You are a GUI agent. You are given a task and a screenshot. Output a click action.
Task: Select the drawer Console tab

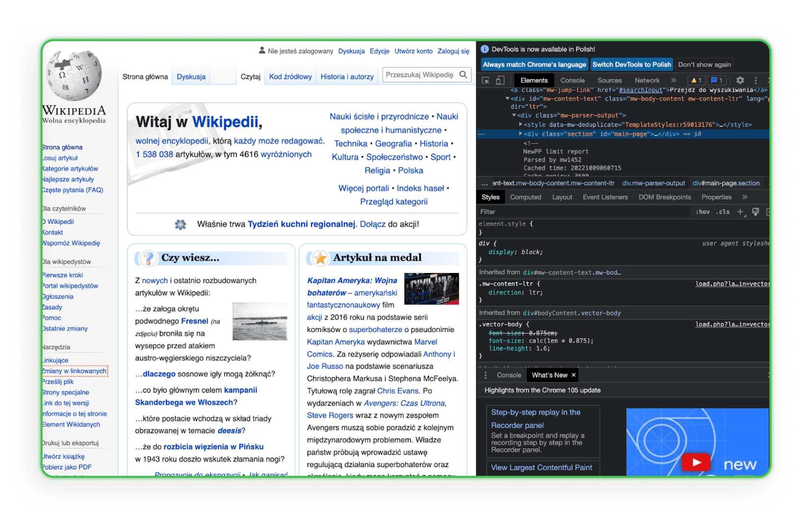[509, 375]
